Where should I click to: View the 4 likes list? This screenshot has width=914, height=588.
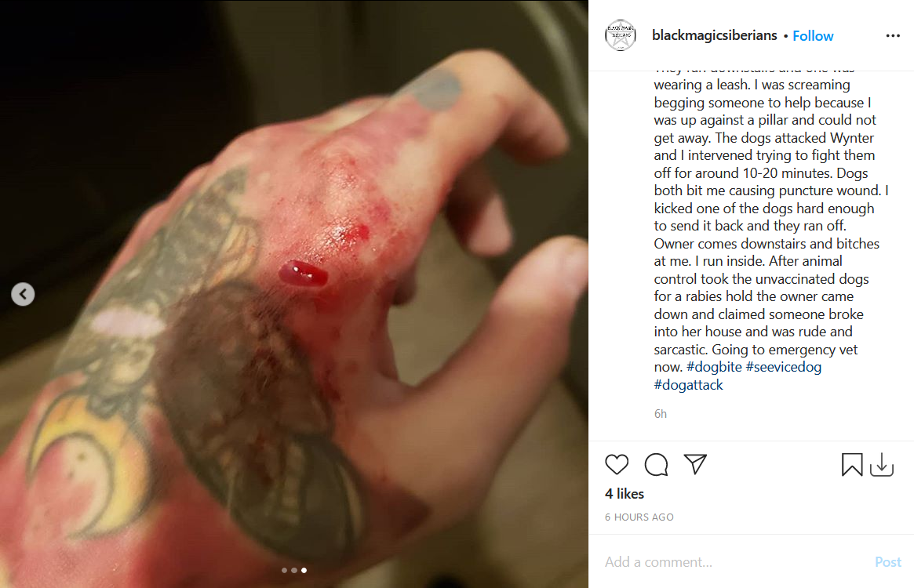pyautogui.click(x=625, y=494)
